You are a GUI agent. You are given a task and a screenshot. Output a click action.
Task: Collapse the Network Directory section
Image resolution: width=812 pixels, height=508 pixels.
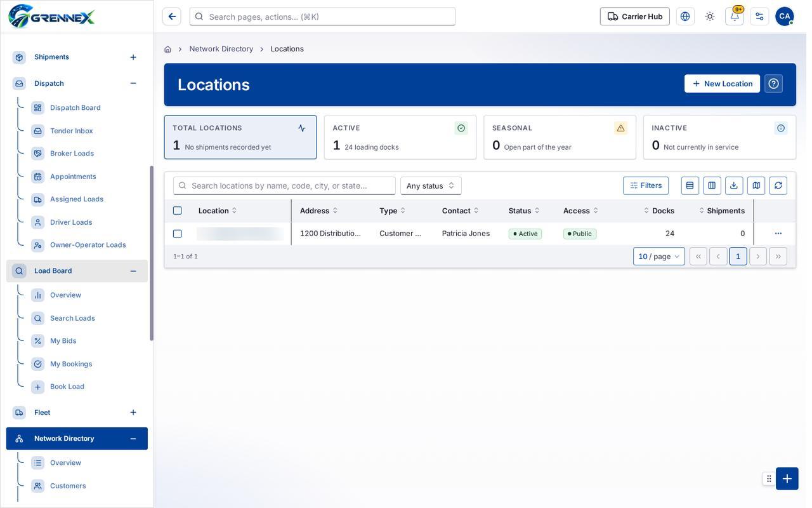[x=133, y=439]
